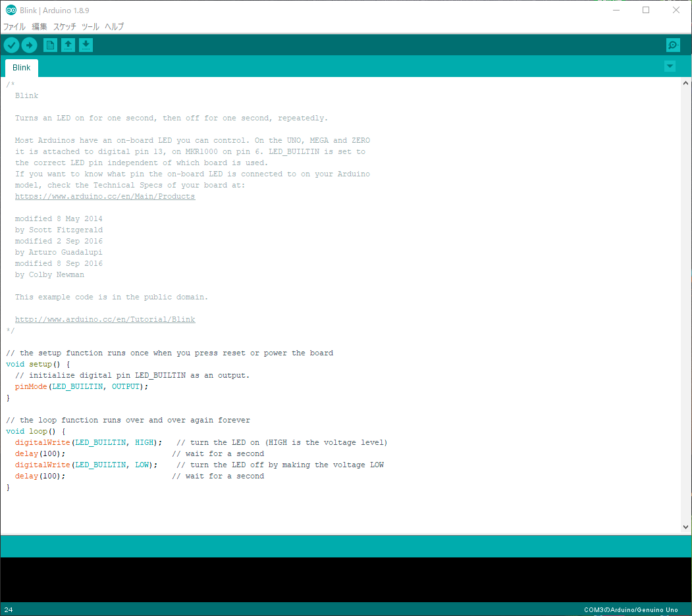Click the 'digitalWrite(LED_BUILTIN, HIGH);' statement
692x616 pixels.
pos(89,442)
